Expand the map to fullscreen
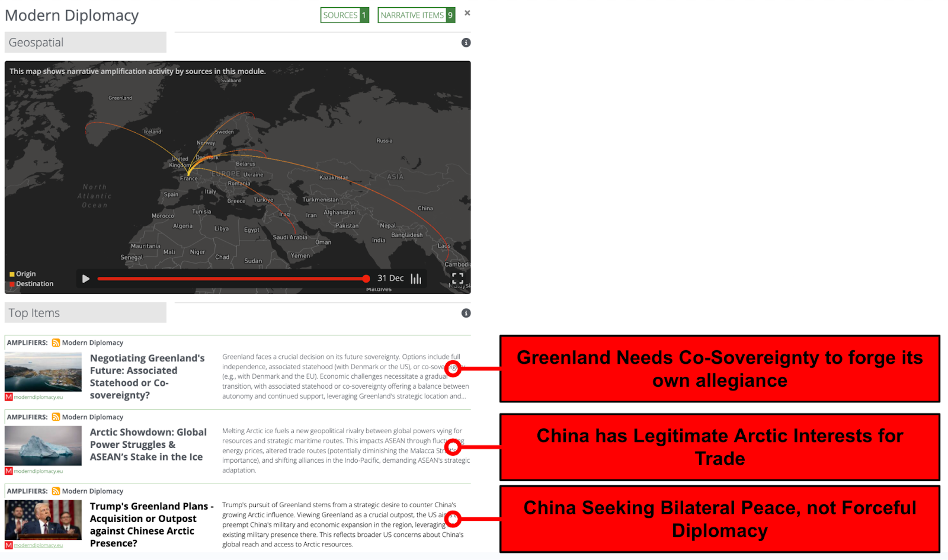Viewport: 948px width, 560px height. click(457, 278)
